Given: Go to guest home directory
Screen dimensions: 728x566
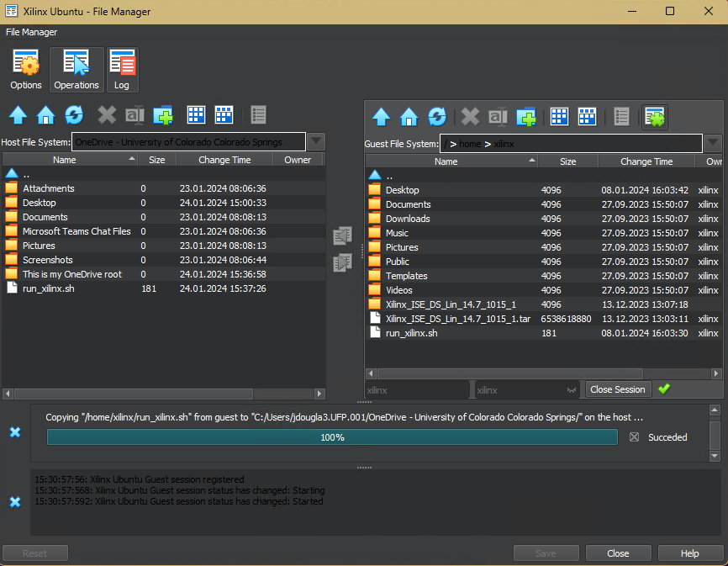Looking at the screenshot, I should pyautogui.click(x=409, y=117).
